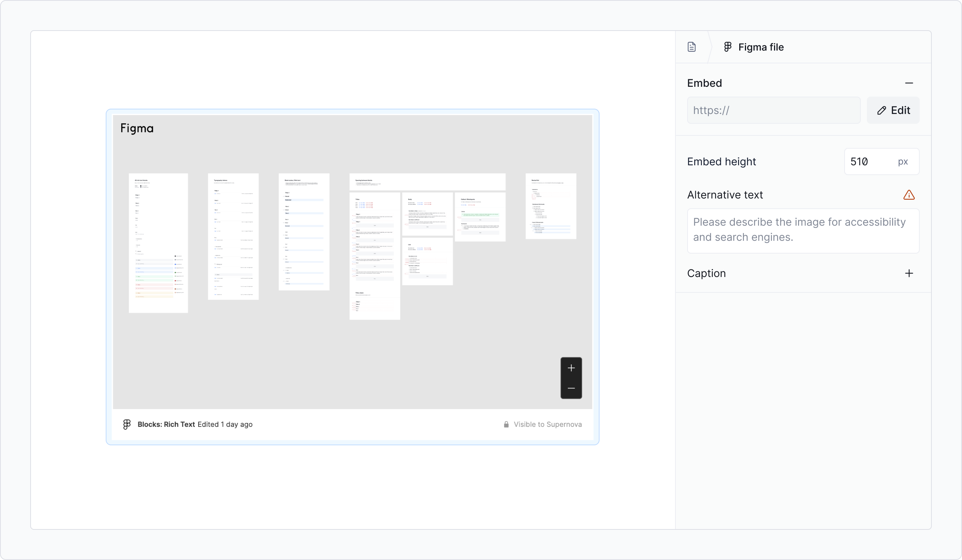Open the Figma file breadcrumb label
This screenshot has width=962, height=560.
[x=761, y=47]
